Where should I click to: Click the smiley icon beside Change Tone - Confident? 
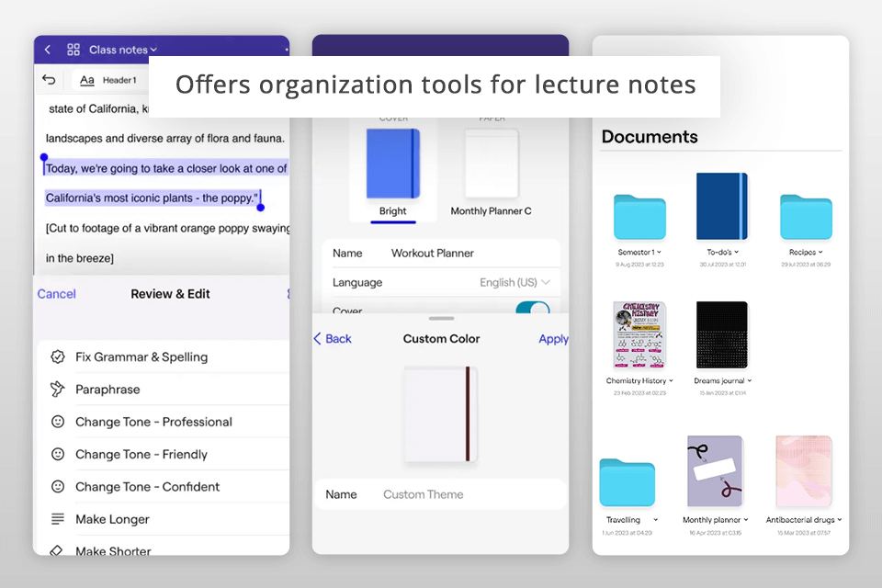pyautogui.click(x=57, y=486)
